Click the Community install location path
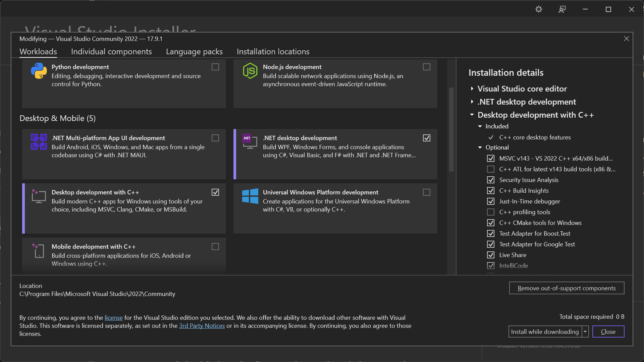644x362 pixels. [97, 294]
